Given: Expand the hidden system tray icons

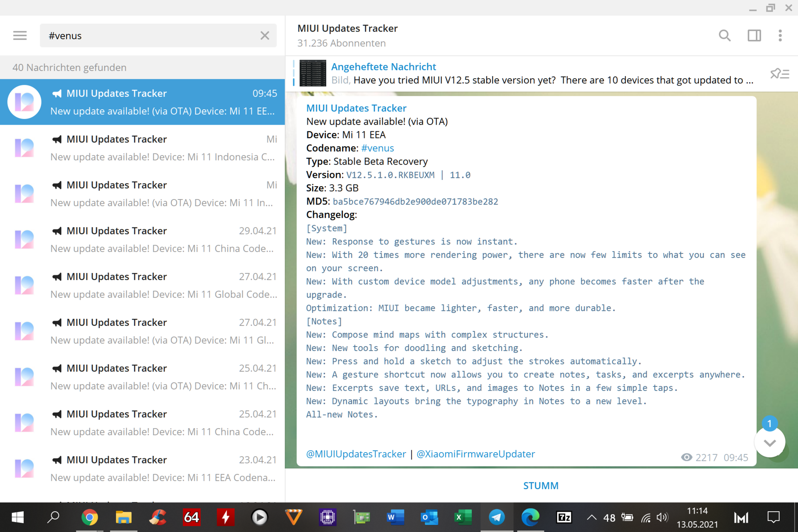Looking at the screenshot, I should 591,518.
